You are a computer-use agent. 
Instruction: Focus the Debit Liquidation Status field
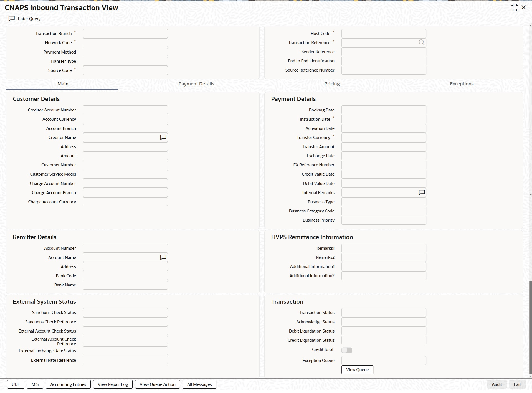384,331
